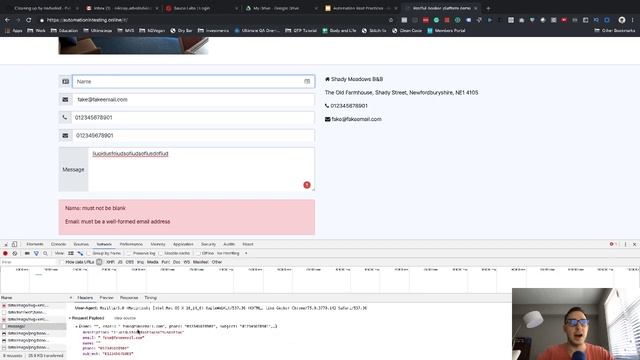Screen dimensions: 640x360
Task: Open the MVS bookmarks folder
Action: click(x=125, y=31)
